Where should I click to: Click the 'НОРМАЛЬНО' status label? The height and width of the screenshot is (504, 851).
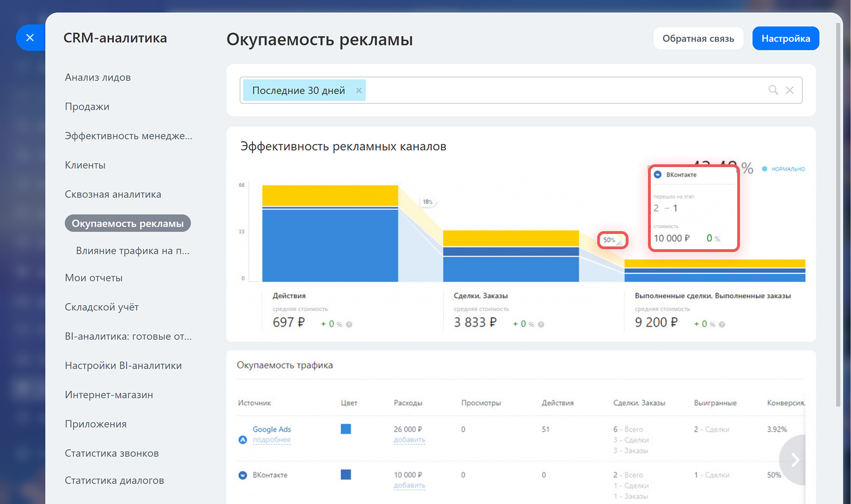[788, 169]
